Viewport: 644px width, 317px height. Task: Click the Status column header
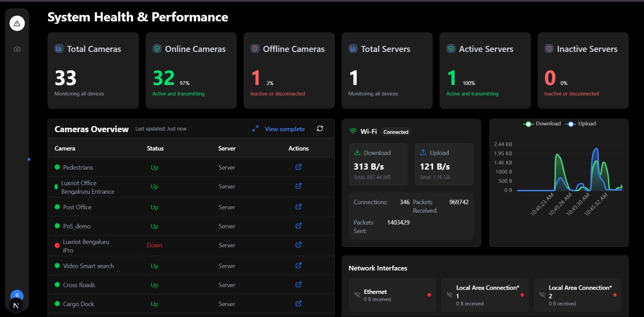tap(155, 148)
